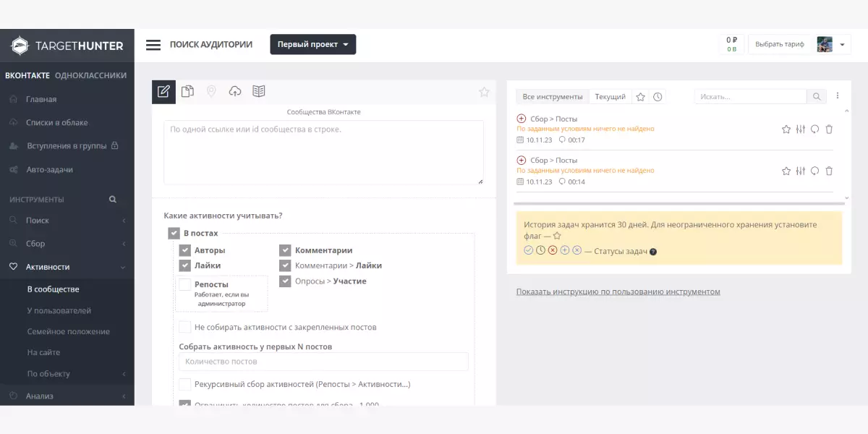
Task: Click the search magnifier button next to Искать
Action: click(x=816, y=97)
